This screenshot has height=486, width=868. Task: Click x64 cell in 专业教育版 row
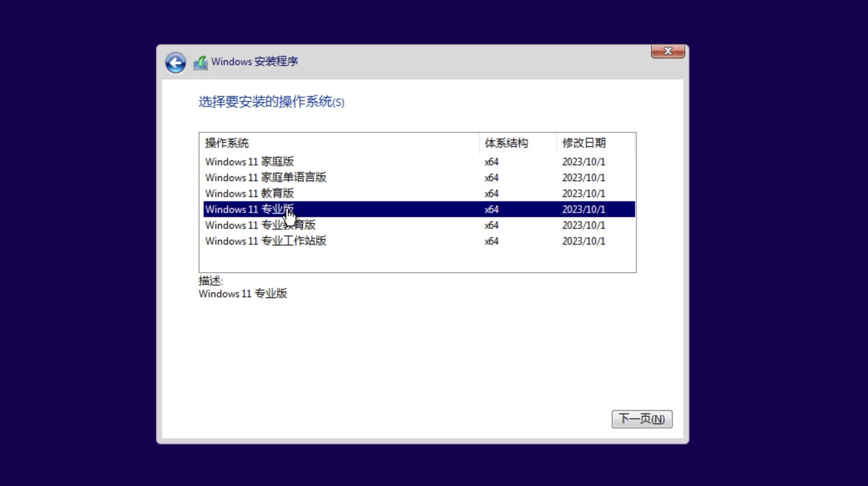coord(492,225)
